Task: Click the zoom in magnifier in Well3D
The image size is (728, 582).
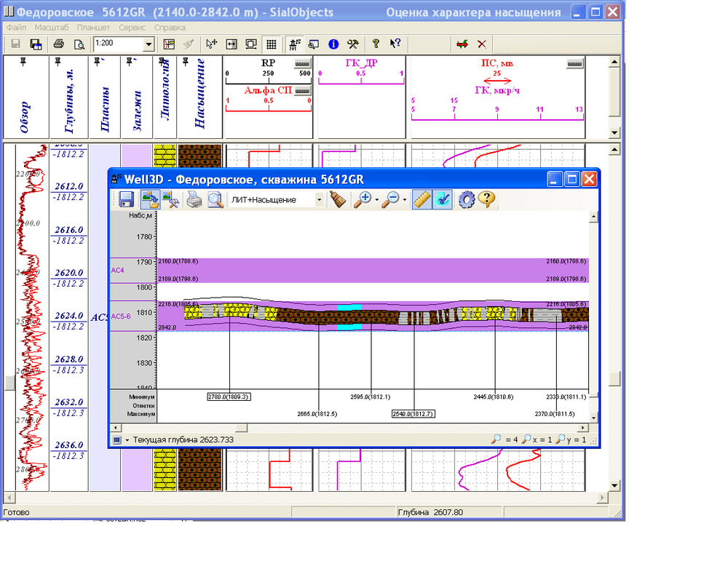Action: (362, 200)
